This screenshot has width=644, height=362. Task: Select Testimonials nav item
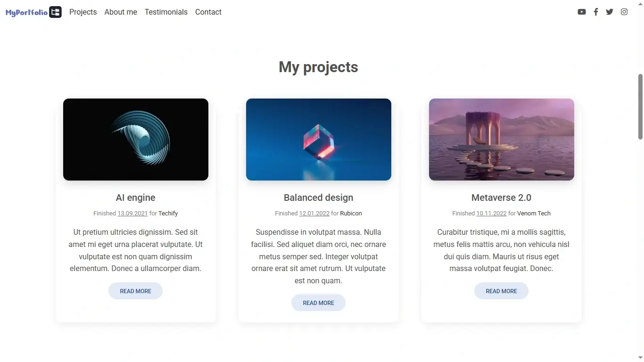coord(166,12)
